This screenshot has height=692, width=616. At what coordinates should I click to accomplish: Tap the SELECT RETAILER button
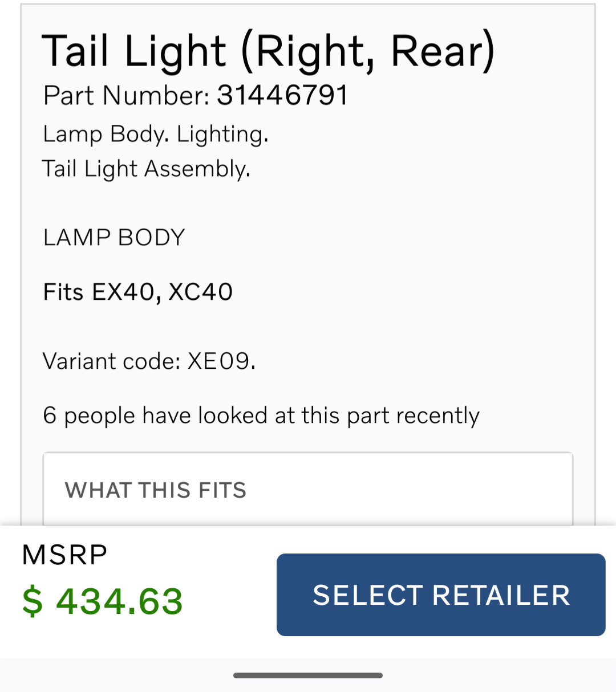pos(440,595)
